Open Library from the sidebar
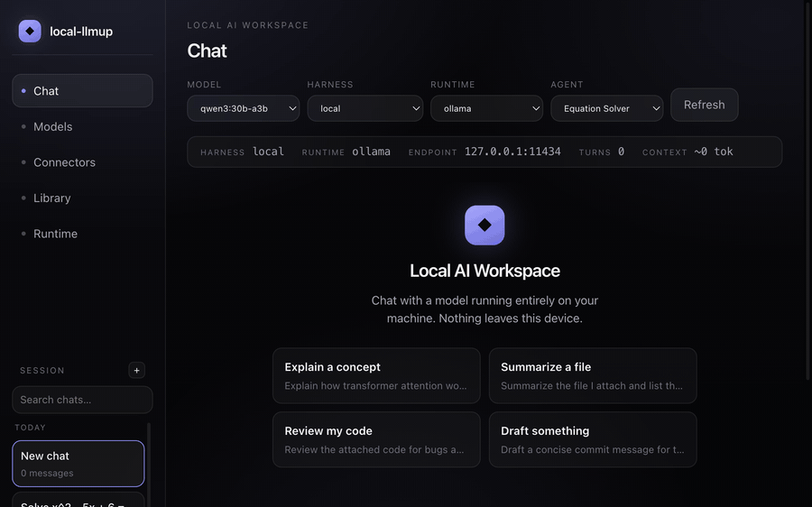This screenshot has width=812, height=507. pos(82,198)
